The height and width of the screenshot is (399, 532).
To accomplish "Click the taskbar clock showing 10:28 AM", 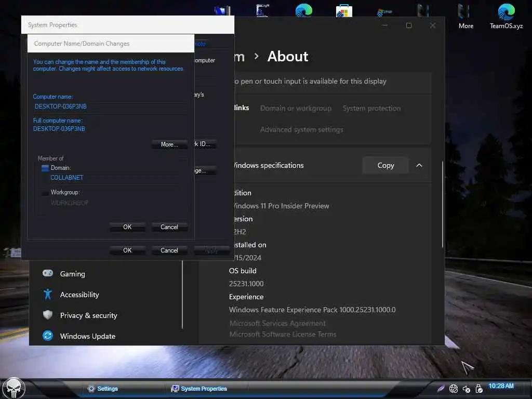I will (x=501, y=386).
